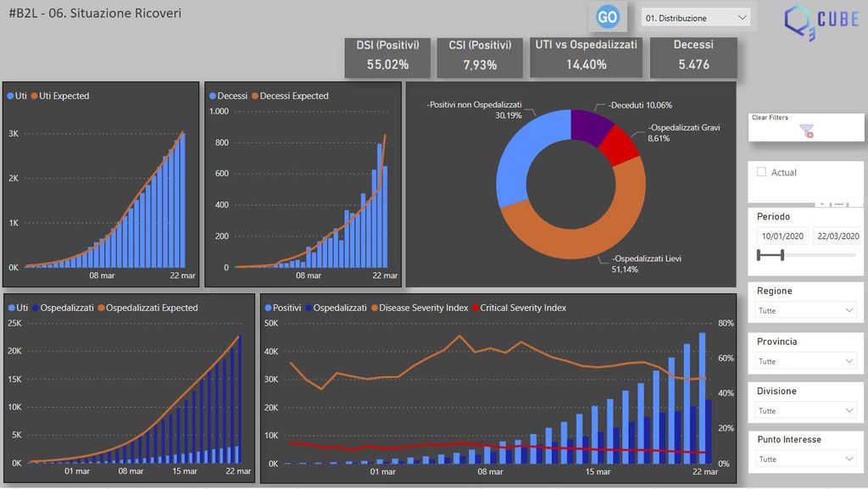Viewport: 868px width, 489px height.
Task: Select the DSI (Positivi) KPI card
Action: pyautogui.click(x=387, y=56)
